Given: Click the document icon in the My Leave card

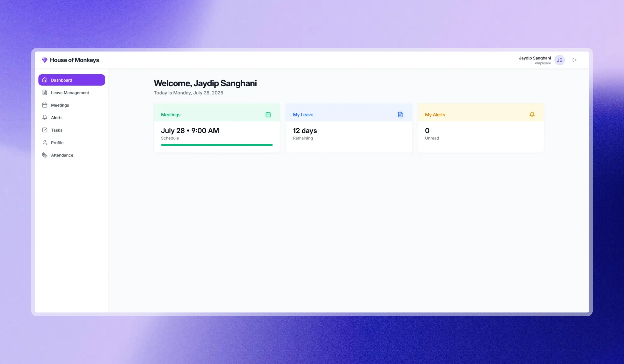Looking at the screenshot, I should [400, 115].
